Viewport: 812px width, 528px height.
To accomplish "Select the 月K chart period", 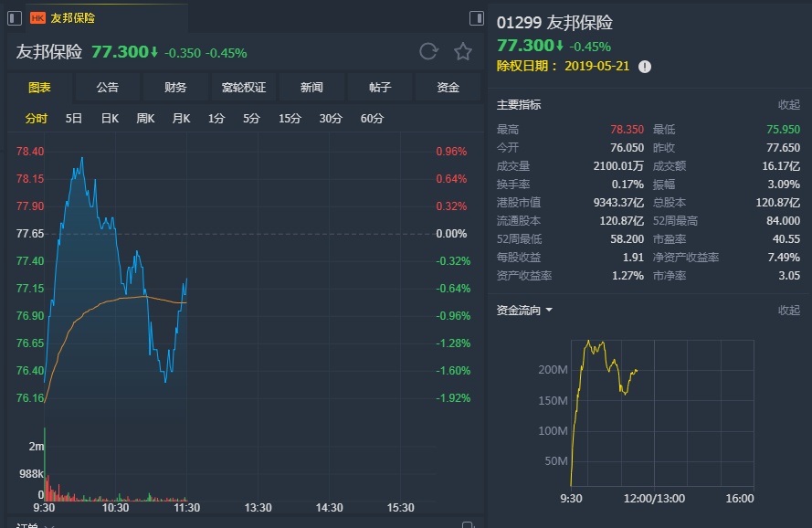I will tap(181, 119).
